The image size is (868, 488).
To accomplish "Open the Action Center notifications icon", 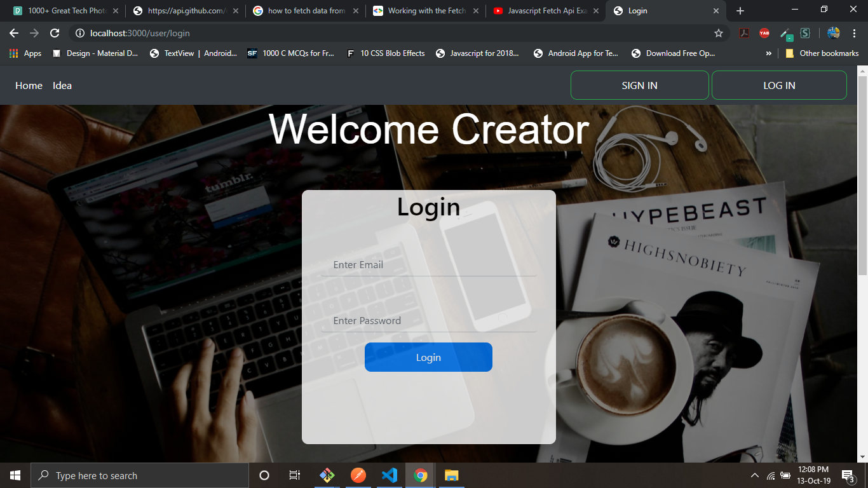I will coord(848,475).
